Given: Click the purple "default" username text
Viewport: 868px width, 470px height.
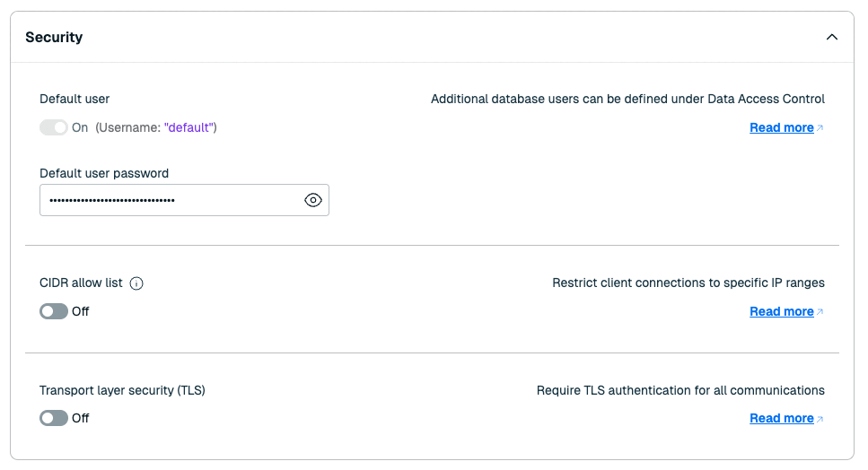Looking at the screenshot, I should click(x=189, y=127).
